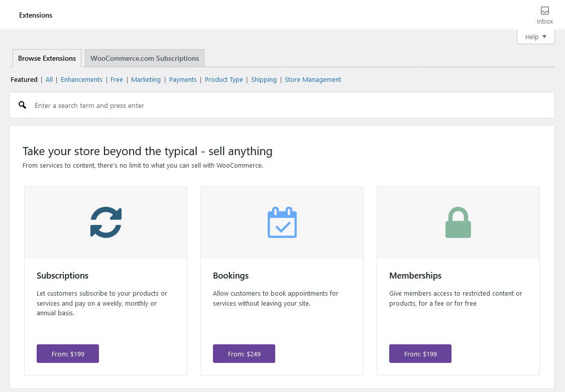Select the Featured category filter
The width and height of the screenshot is (565, 392).
[x=24, y=79]
